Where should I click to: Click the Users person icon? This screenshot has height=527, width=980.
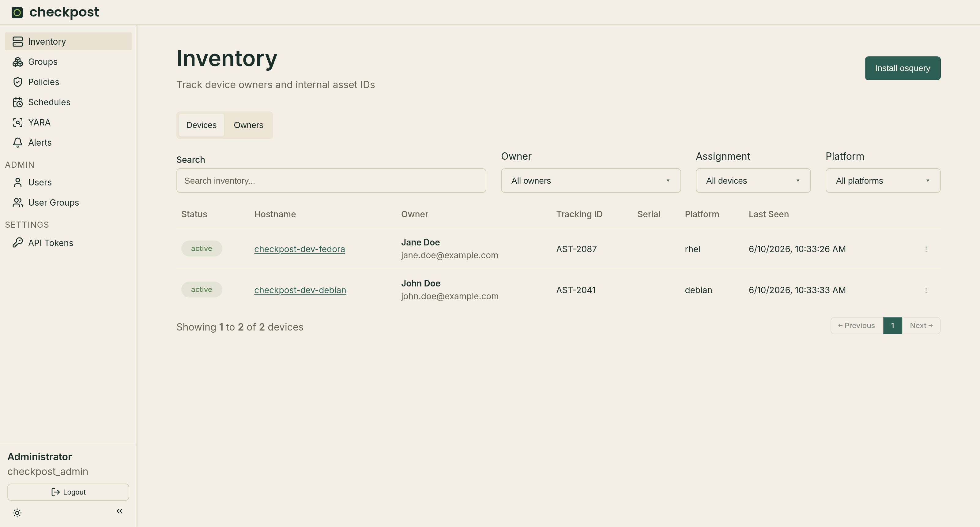pos(17,182)
